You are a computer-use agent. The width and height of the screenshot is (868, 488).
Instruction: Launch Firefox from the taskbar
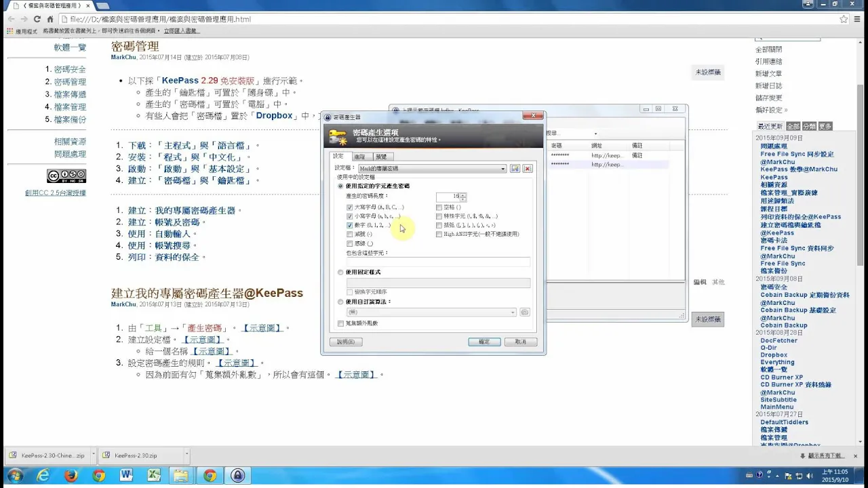click(x=71, y=475)
